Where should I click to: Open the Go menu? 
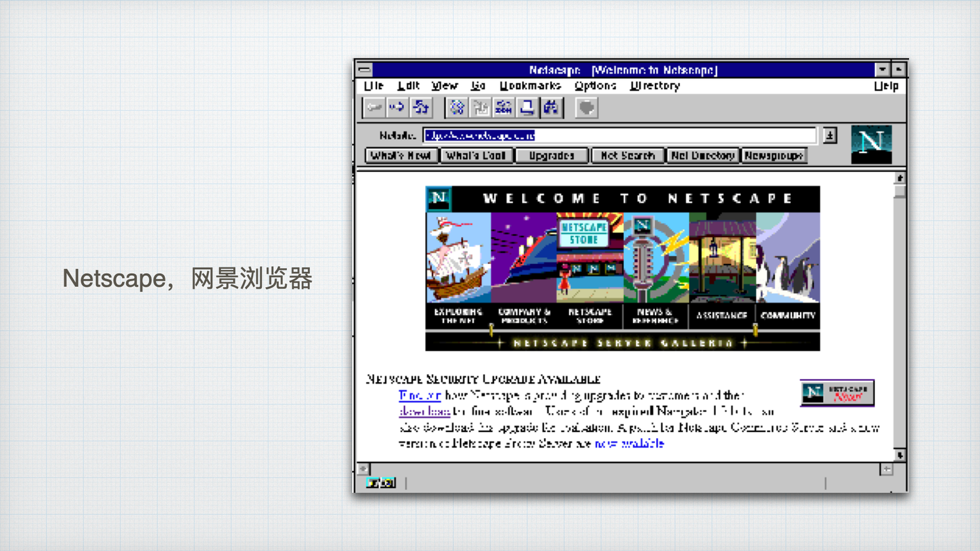[478, 86]
